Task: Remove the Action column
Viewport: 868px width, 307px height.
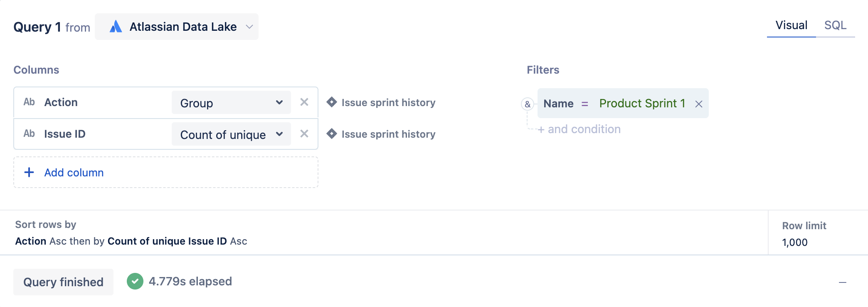Action: pyautogui.click(x=304, y=102)
